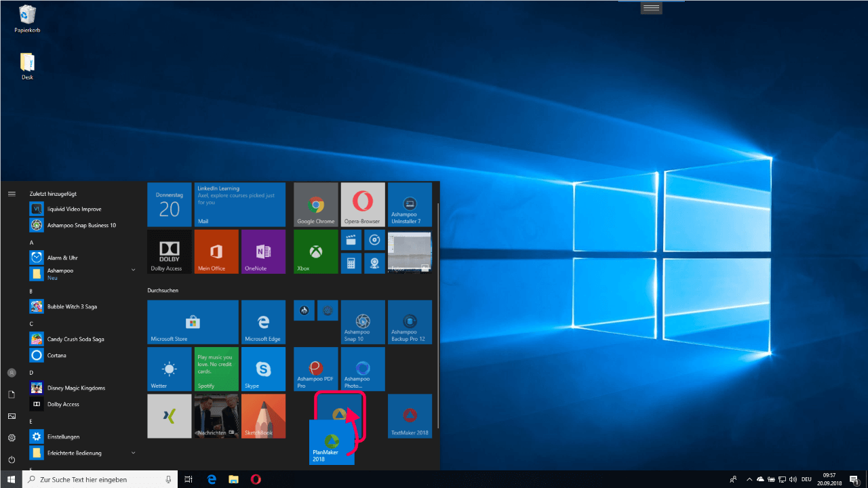Screen dimensions: 868x488
Task: Launch the OneNote tile
Action: (x=263, y=251)
